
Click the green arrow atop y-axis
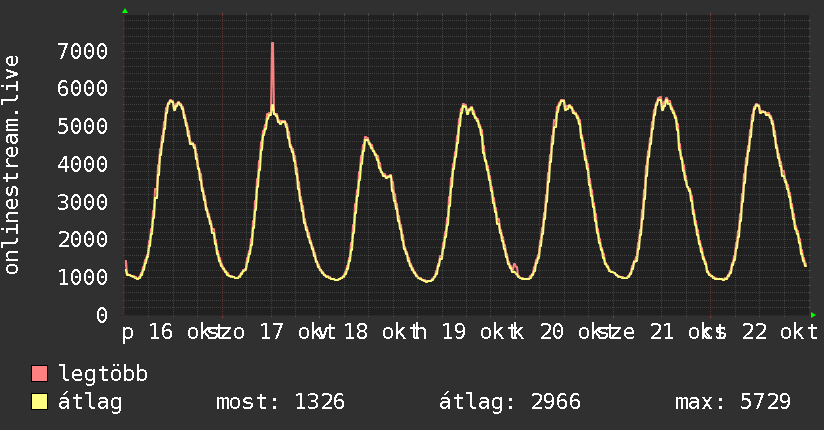[x=125, y=11]
